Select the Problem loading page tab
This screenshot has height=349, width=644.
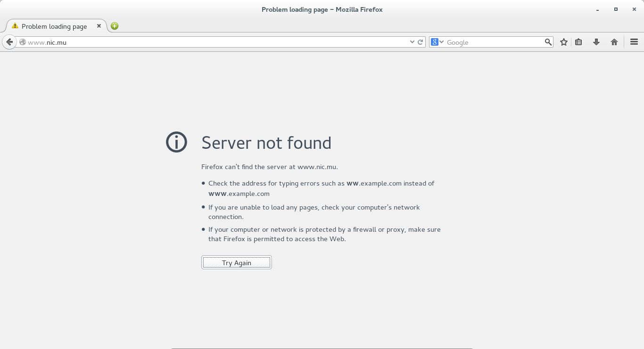click(x=56, y=26)
